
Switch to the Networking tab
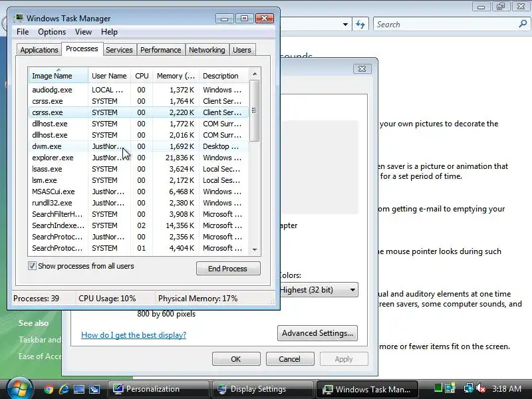pos(207,50)
